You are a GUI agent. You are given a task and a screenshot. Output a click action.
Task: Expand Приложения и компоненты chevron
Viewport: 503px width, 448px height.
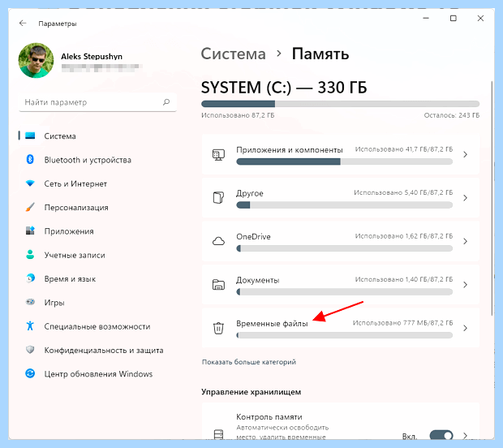pyautogui.click(x=465, y=155)
